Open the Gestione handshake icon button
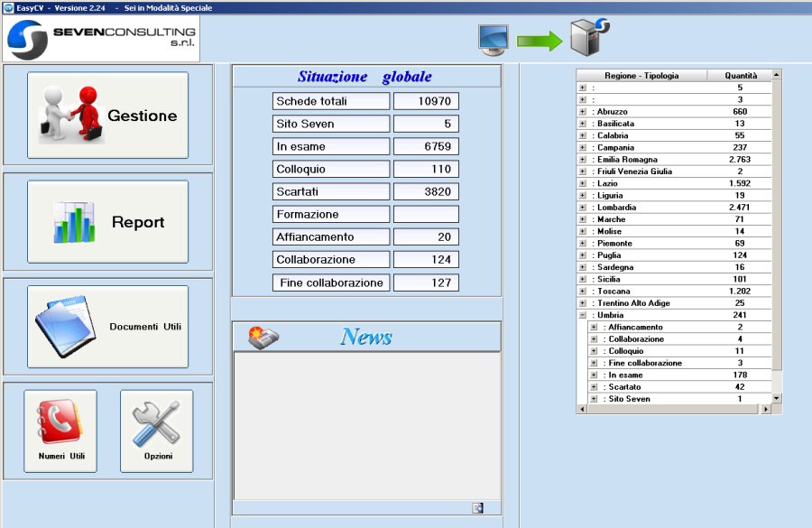 coord(107,115)
